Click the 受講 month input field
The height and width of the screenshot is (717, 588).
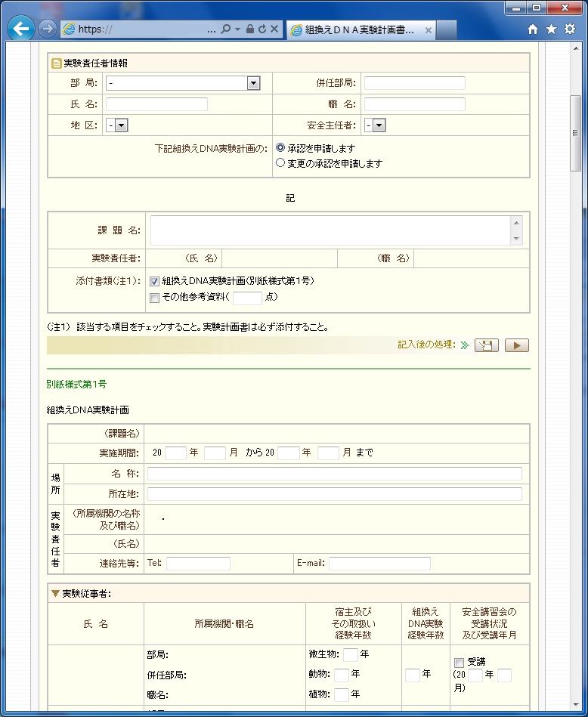pos(504,675)
